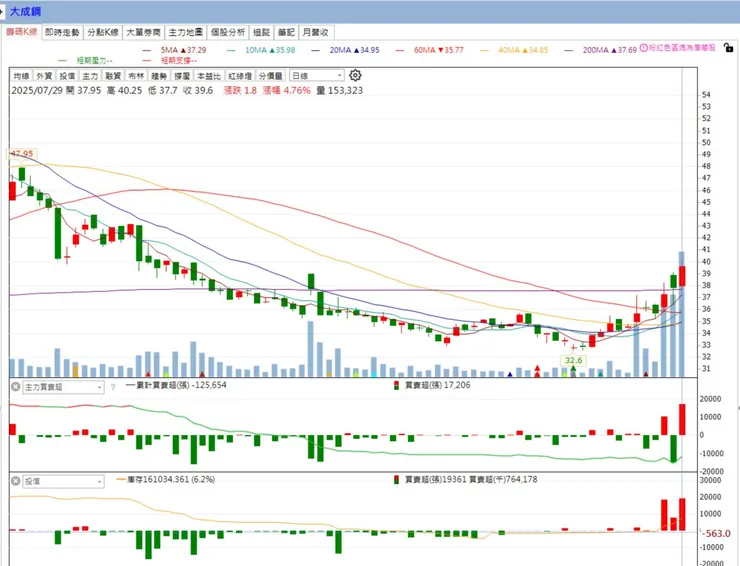
Task: Click the pink info circle icon
Action: coord(643,48)
